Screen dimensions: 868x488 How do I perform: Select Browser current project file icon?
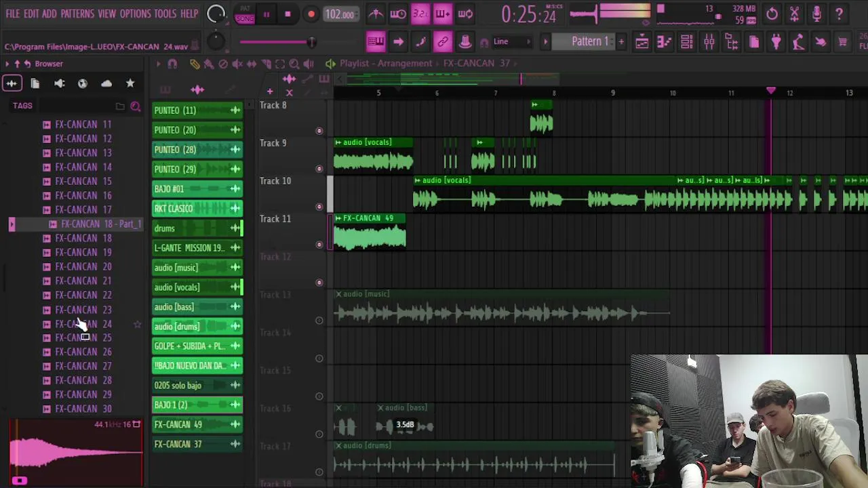coord(35,83)
